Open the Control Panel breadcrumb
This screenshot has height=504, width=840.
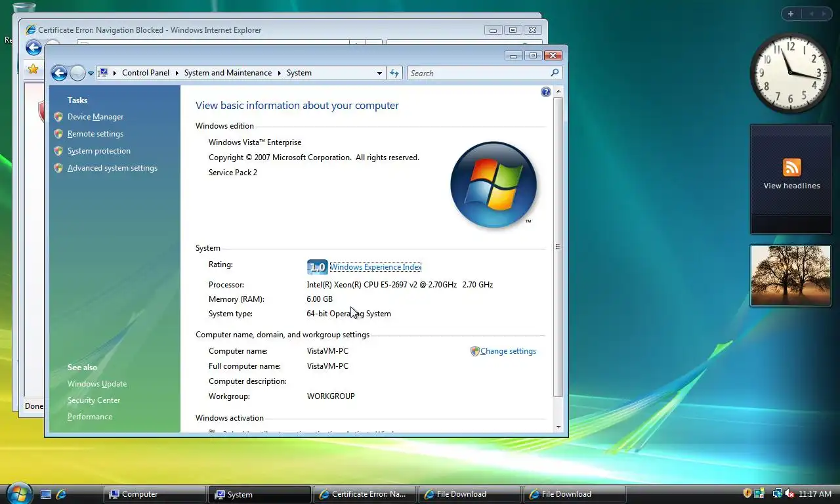(146, 73)
